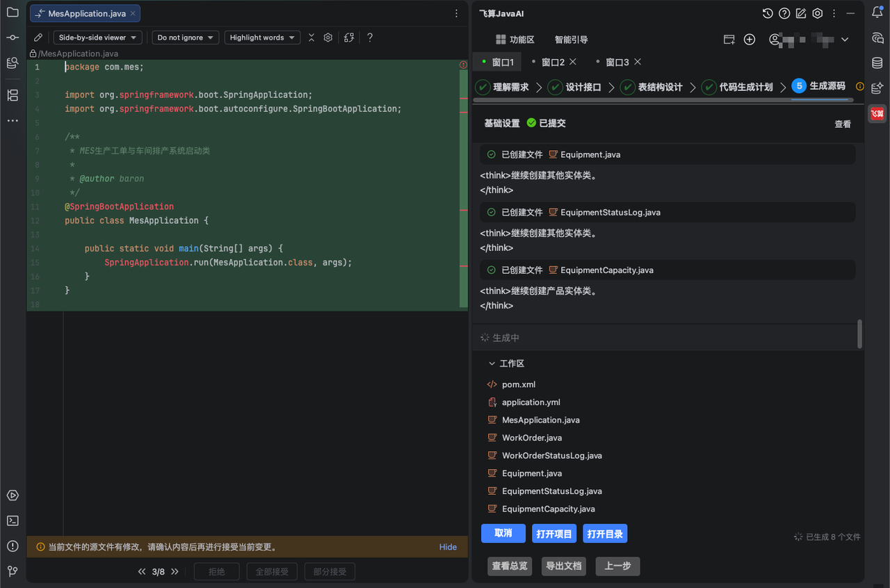
Task: Click the circled plus icon
Action: pos(750,40)
